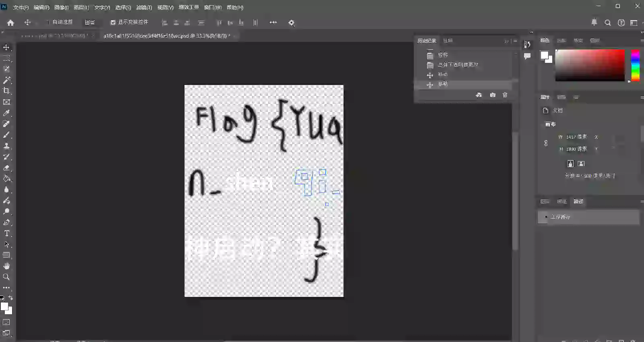Select the Pen tool
Image resolution: width=644 pixels, height=342 pixels.
[6, 222]
